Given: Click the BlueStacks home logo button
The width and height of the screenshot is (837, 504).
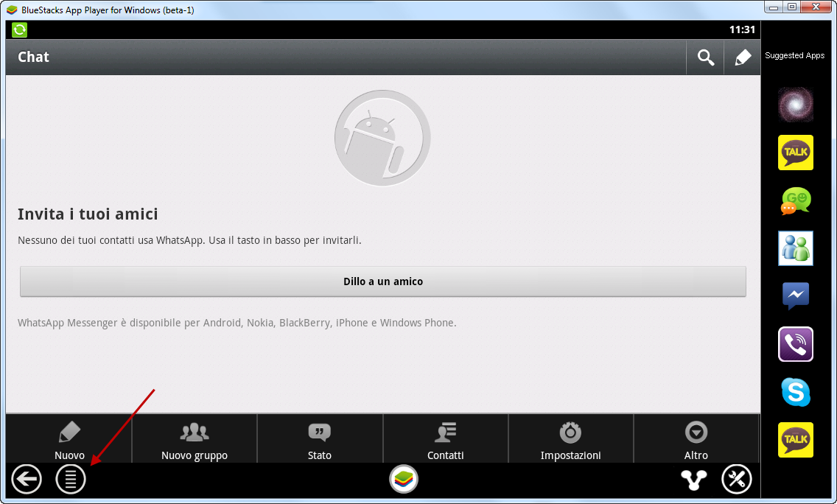Looking at the screenshot, I should pyautogui.click(x=404, y=480).
